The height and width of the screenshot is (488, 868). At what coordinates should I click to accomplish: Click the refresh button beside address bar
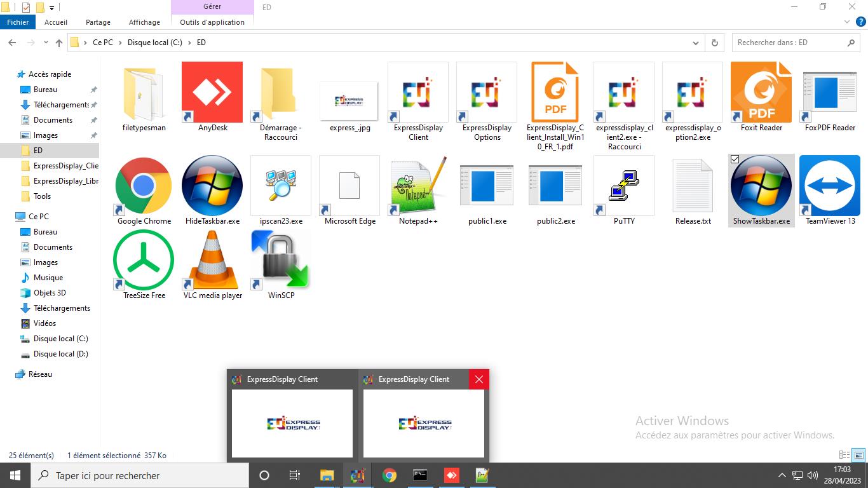click(715, 43)
